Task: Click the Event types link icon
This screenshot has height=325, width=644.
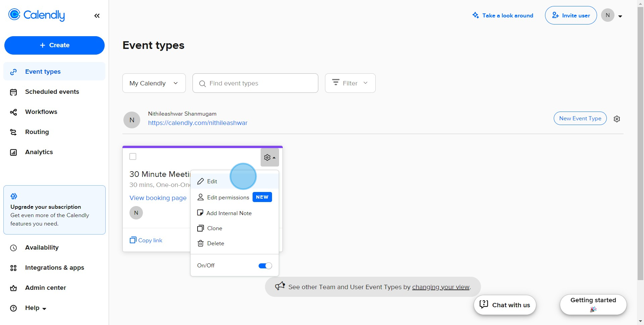Action: [13, 72]
